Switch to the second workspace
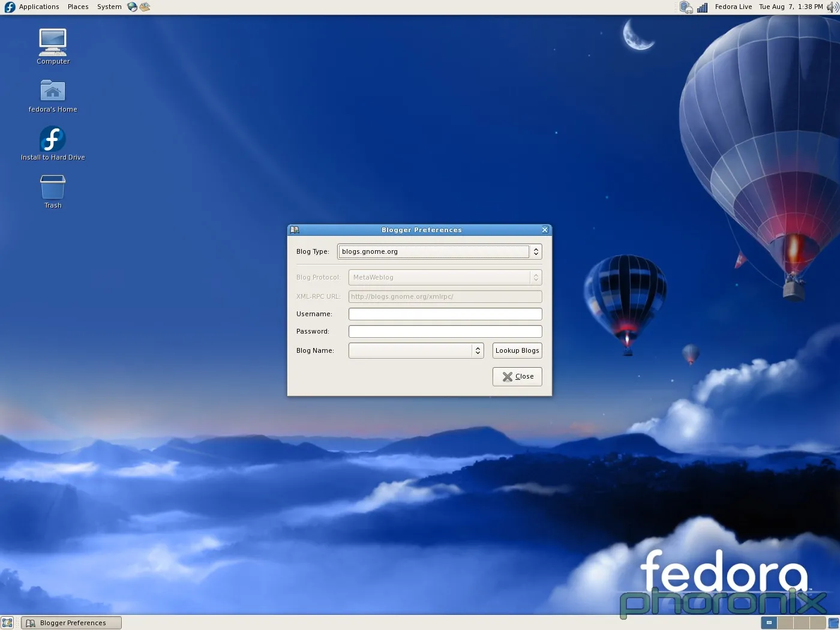This screenshot has height=630, width=840. click(x=785, y=623)
